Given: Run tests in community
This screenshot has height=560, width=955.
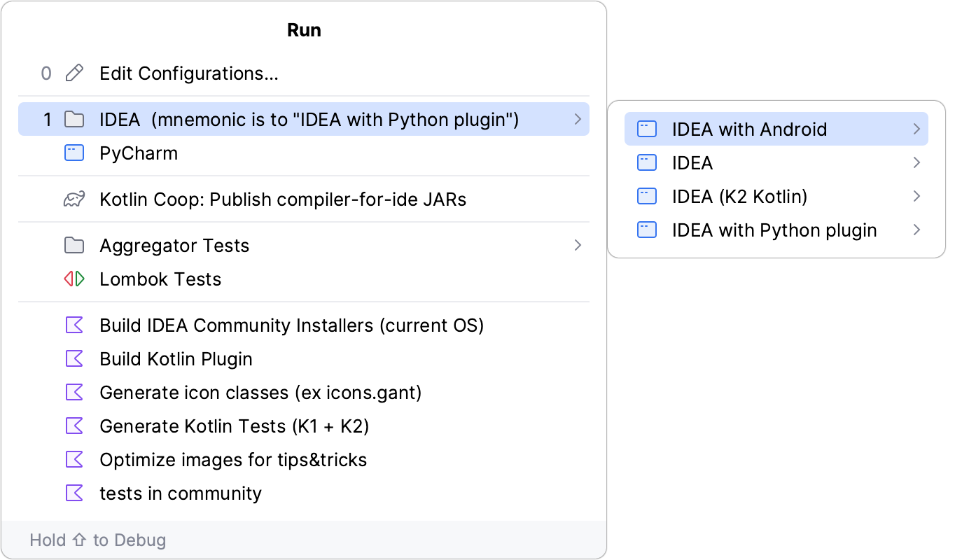Looking at the screenshot, I should coord(304,493).
